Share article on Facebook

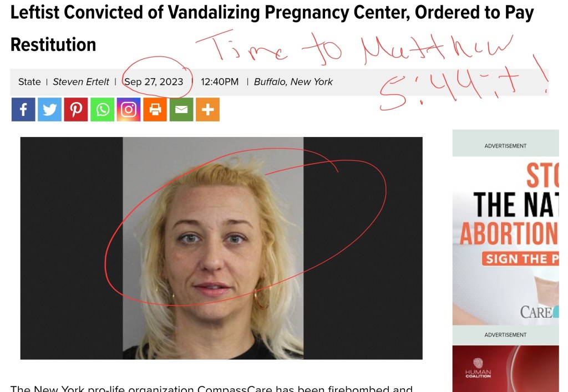(x=23, y=109)
